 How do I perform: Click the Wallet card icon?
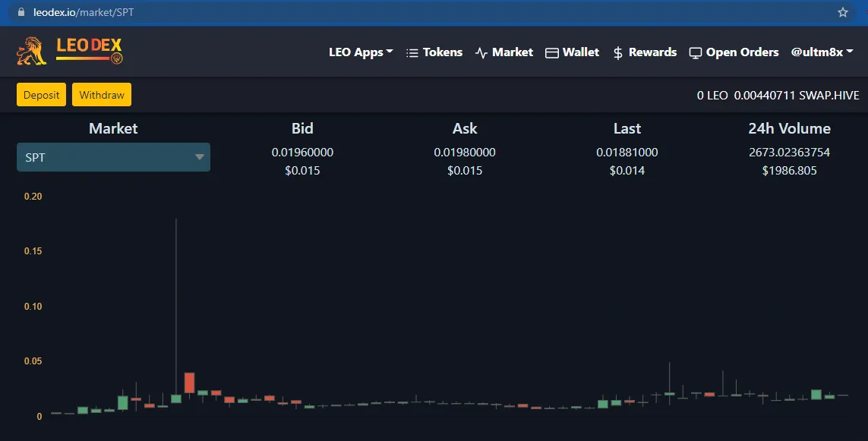pos(552,53)
